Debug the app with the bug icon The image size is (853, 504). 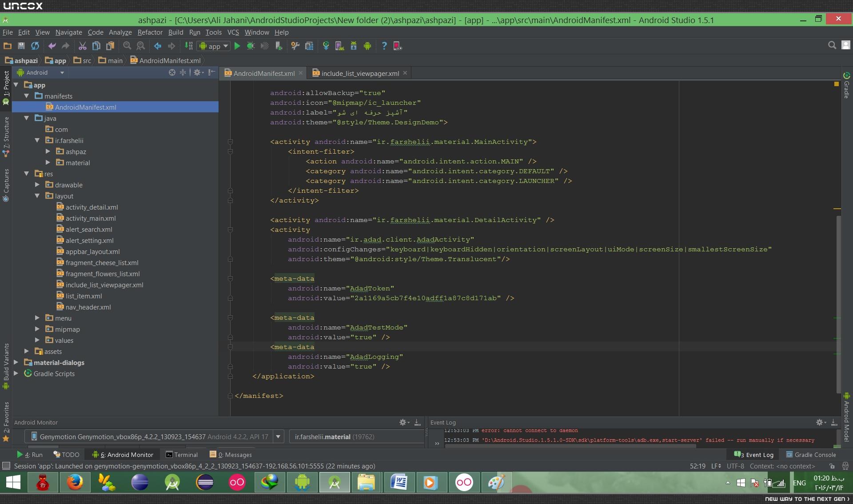point(251,46)
